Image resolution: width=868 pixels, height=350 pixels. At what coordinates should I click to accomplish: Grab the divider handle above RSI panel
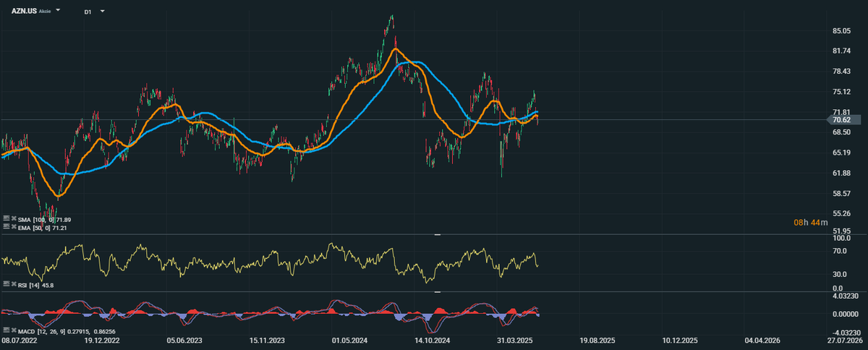(437, 235)
